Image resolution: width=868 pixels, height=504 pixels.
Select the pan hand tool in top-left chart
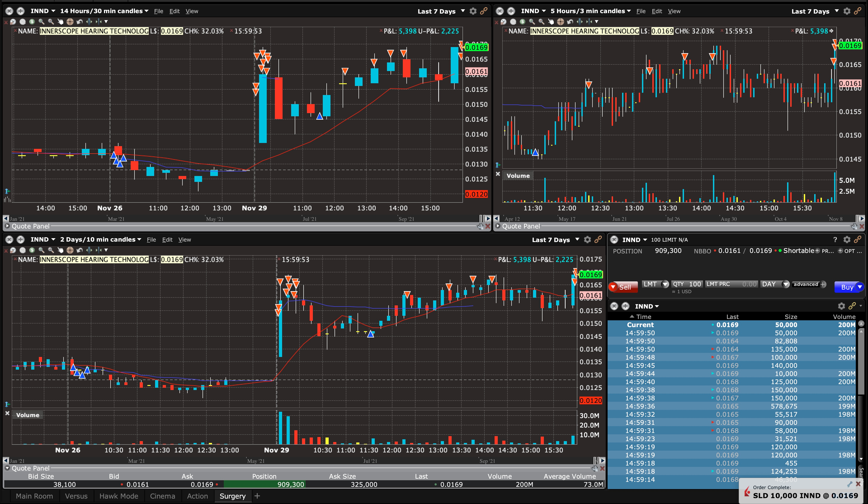(x=60, y=22)
